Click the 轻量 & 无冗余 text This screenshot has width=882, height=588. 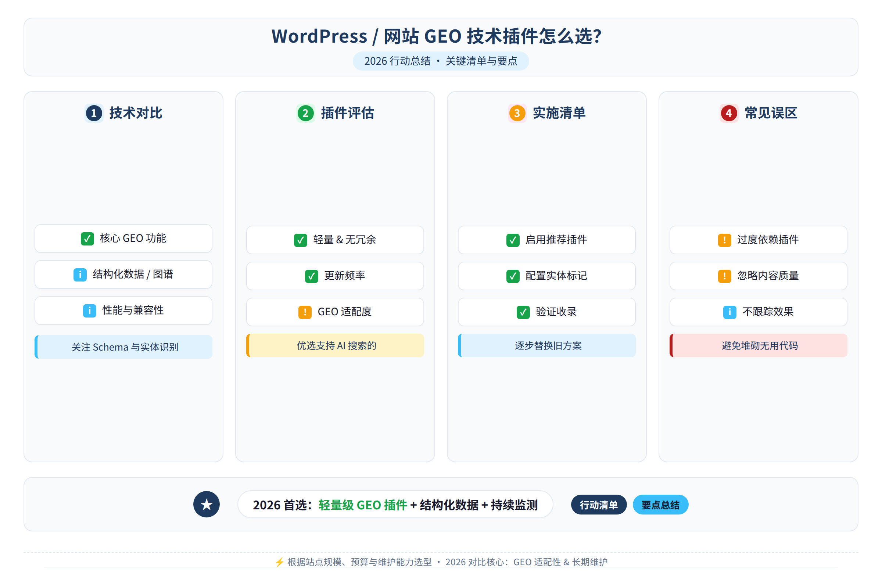[x=345, y=240]
